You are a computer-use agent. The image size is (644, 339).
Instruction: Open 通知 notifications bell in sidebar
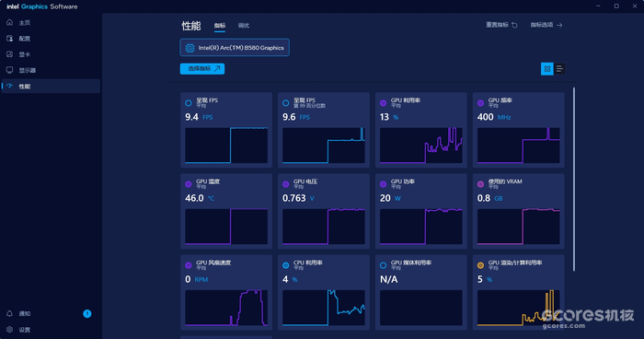(x=10, y=313)
